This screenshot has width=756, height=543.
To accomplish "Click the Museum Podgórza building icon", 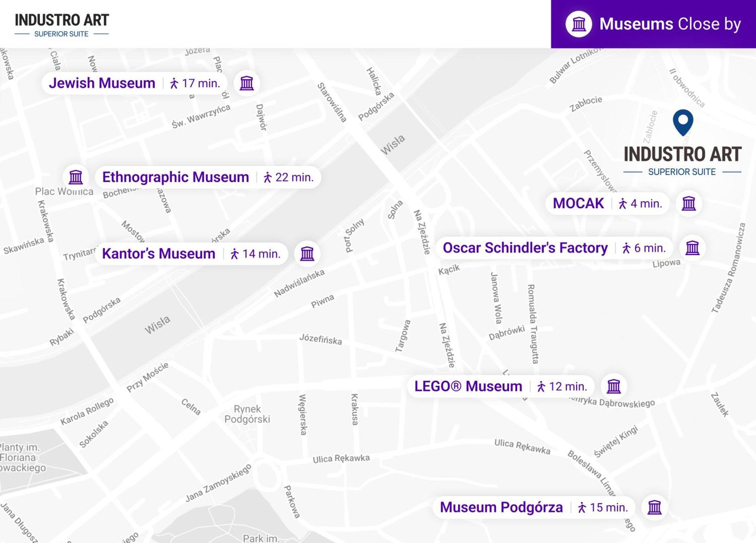I will [655, 507].
